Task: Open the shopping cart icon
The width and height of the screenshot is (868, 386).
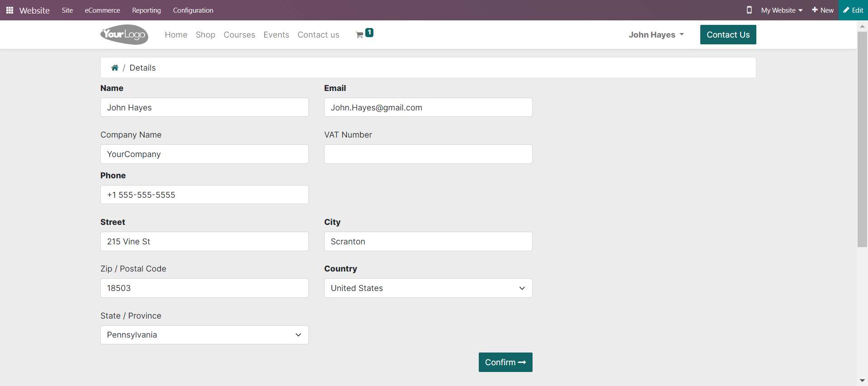Action: point(359,35)
